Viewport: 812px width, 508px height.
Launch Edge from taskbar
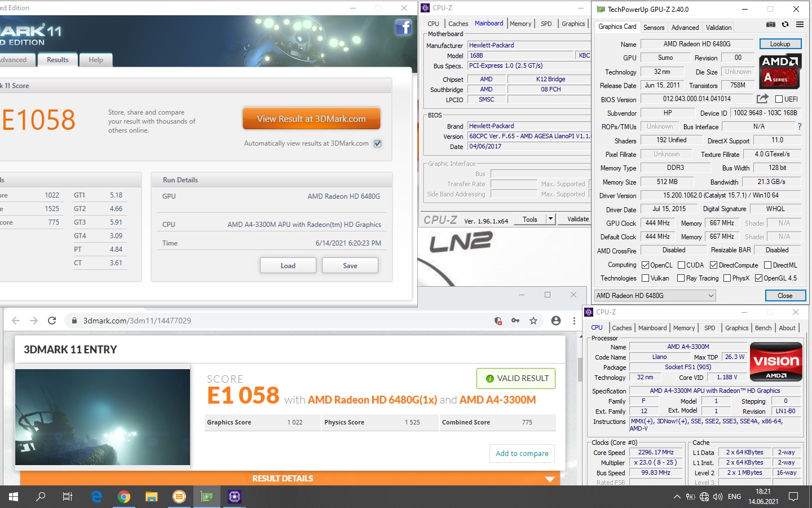[x=97, y=497]
